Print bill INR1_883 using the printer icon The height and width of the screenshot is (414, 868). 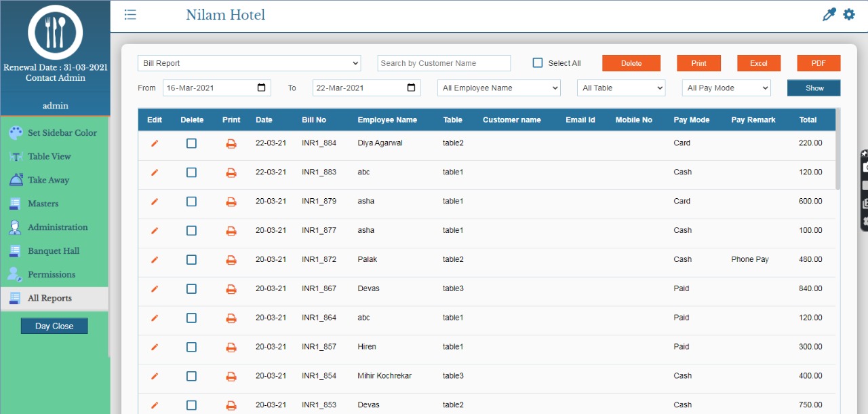click(231, 172)
